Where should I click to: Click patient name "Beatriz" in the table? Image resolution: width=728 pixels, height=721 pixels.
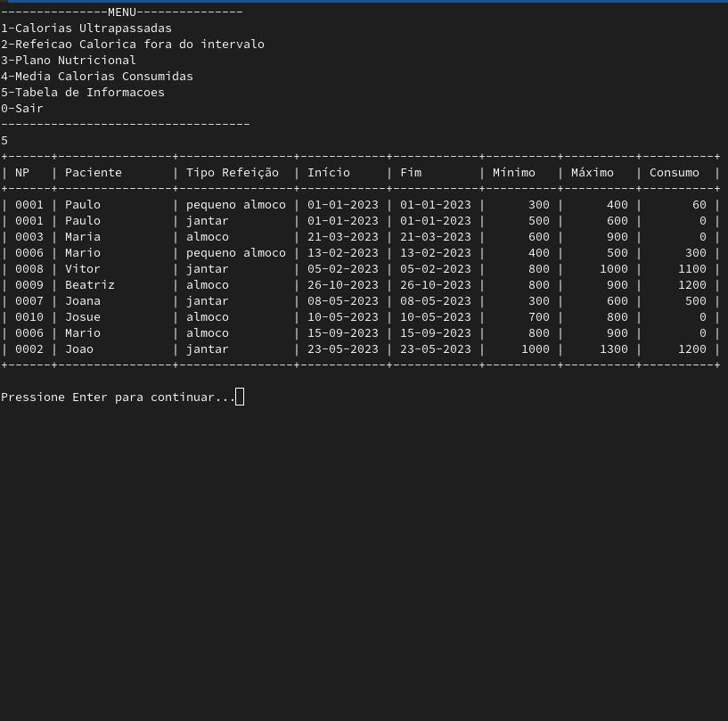click(x=89, y=285)
